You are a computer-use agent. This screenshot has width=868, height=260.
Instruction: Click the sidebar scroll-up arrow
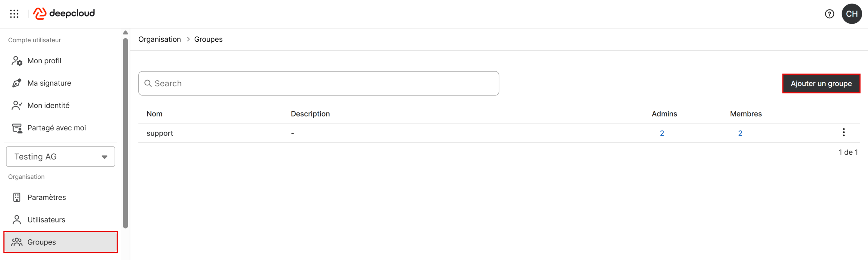coord(125,32)
